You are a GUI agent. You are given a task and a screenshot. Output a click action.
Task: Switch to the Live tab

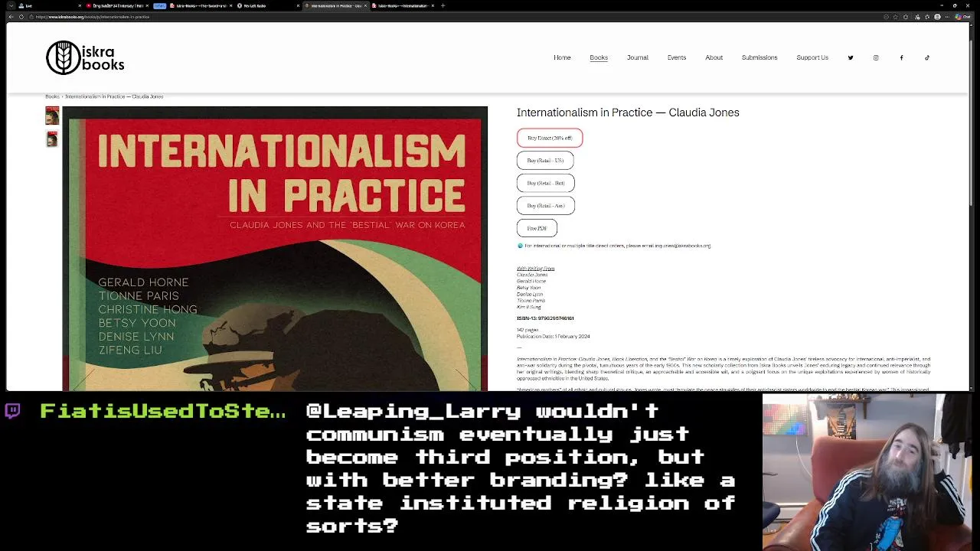[x=50, y=5]
